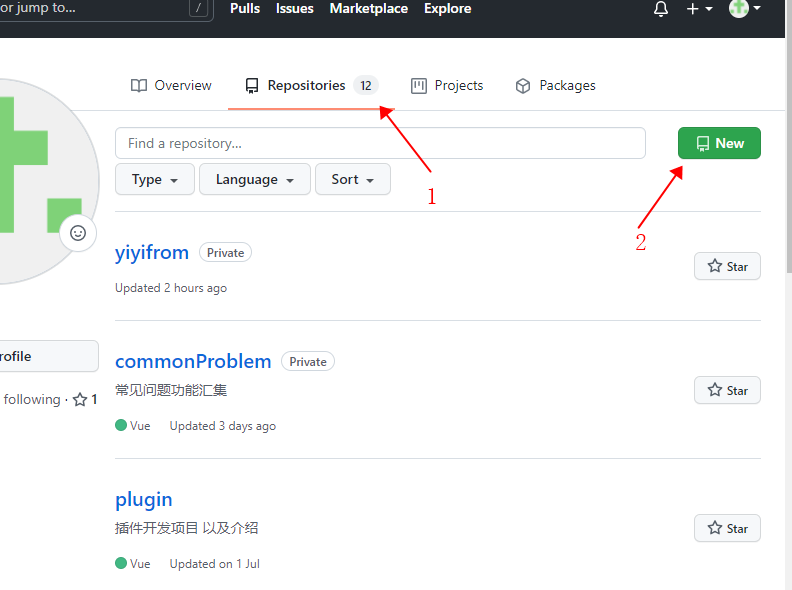This screenshot has height=590, width=792.
Task: Expand the Language filter dropdown
Action: 255,179
